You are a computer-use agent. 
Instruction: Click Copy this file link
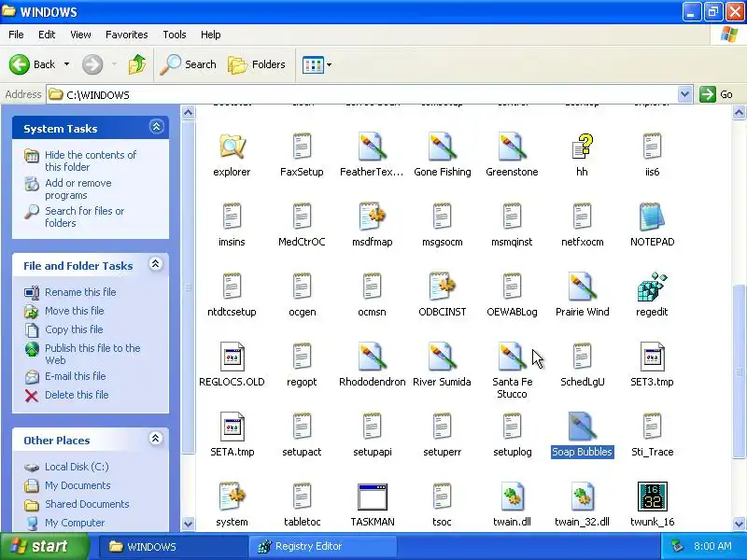74,329
